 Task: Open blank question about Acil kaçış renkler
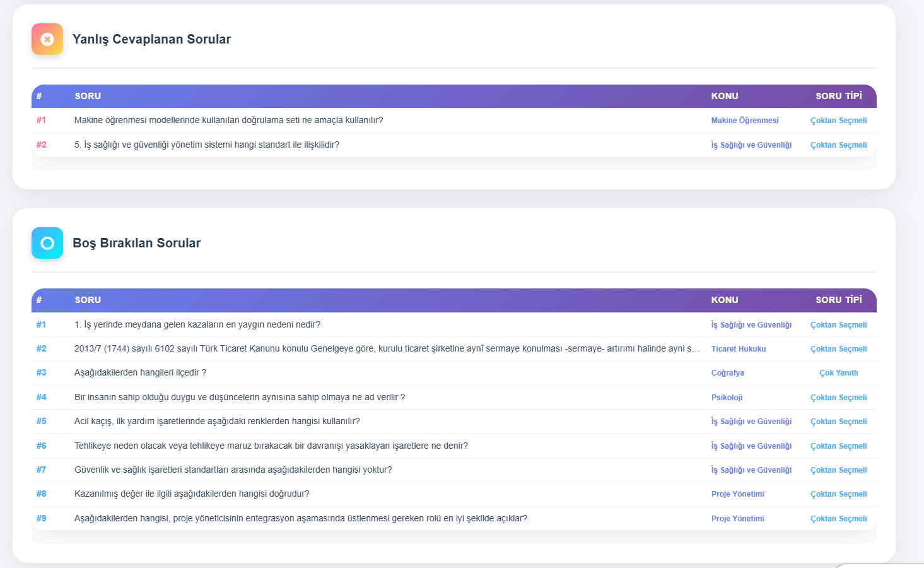click(217, 421)
